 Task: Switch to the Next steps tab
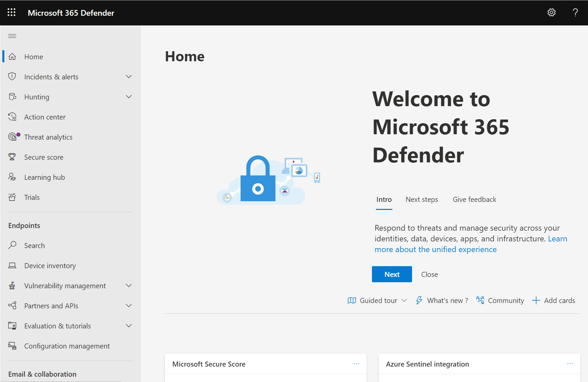421,200
